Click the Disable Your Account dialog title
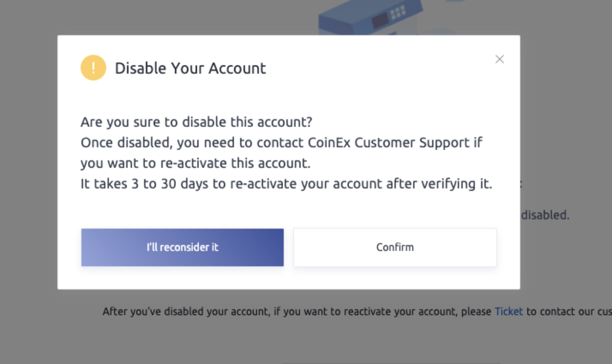 pyautogui.click(x=190, y=68)
